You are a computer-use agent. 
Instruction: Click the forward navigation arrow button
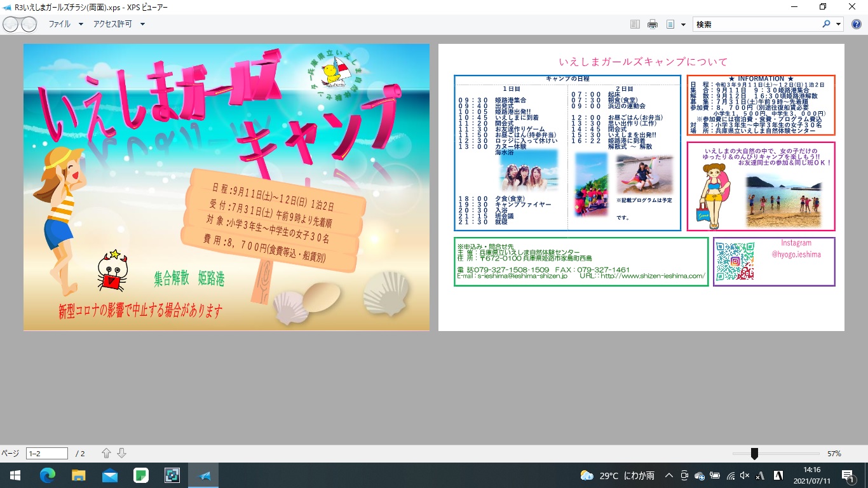pos(29,24)
